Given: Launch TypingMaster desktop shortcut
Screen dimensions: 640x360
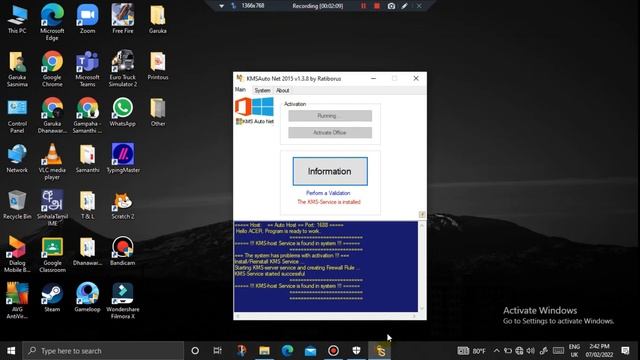Looking at the screenshot, I should click(123, 158).
